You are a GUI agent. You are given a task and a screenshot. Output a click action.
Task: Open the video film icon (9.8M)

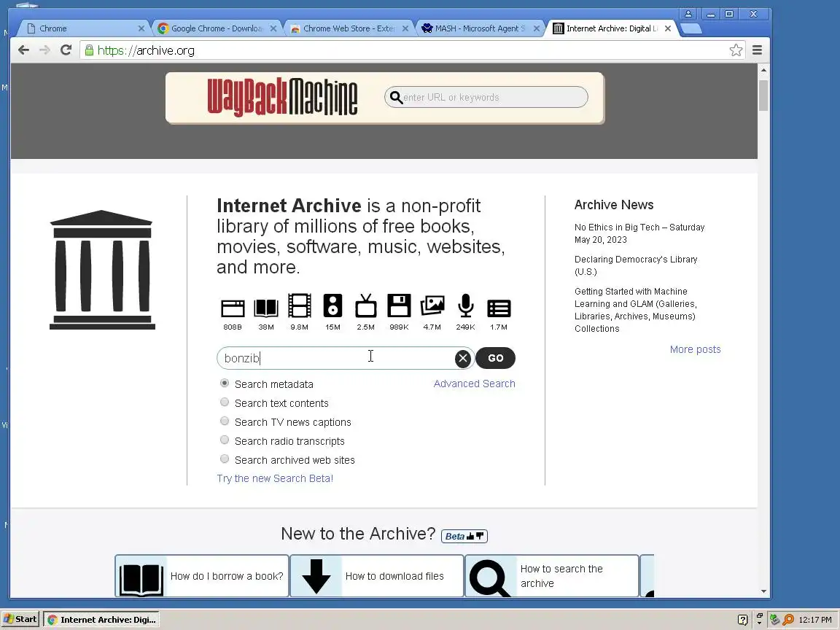pyautogui.click(x=300, y=306)
